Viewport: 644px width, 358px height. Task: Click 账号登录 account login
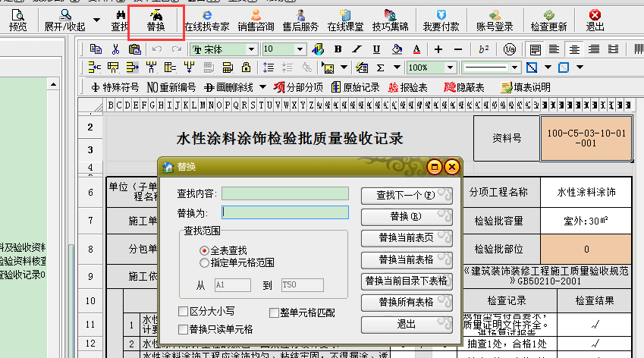point(495,20)
